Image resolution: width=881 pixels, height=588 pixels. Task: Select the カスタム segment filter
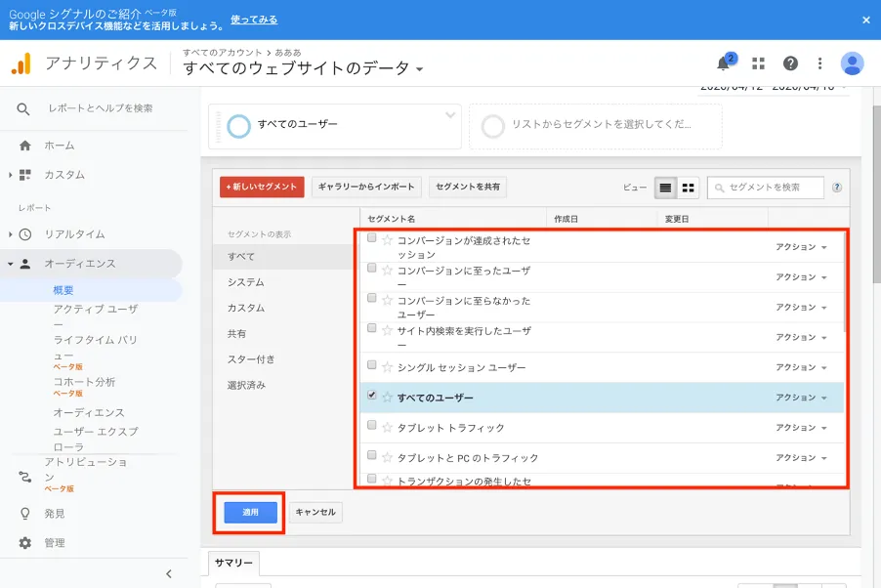point(246,308)
